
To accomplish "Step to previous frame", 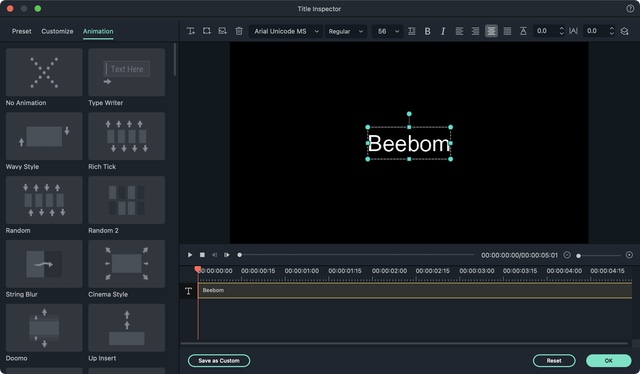I will click(214, 255).
